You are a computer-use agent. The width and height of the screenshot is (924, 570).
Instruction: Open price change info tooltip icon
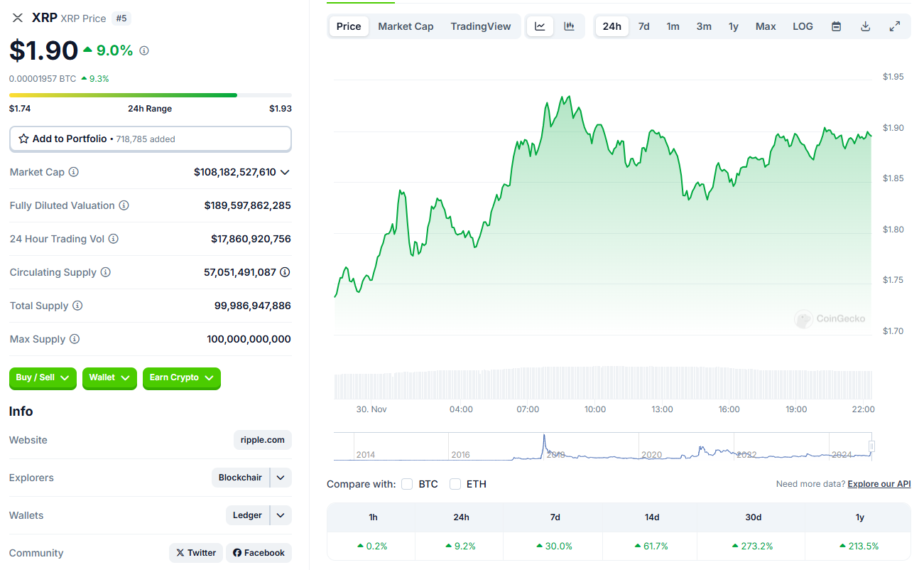pyautogui.click(x=144, y=50)
